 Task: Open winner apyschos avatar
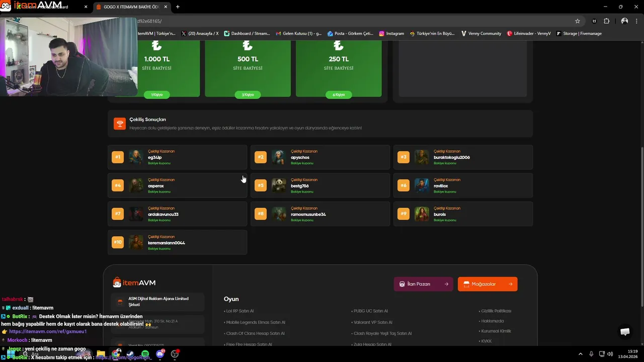click(x=279, y=157)
